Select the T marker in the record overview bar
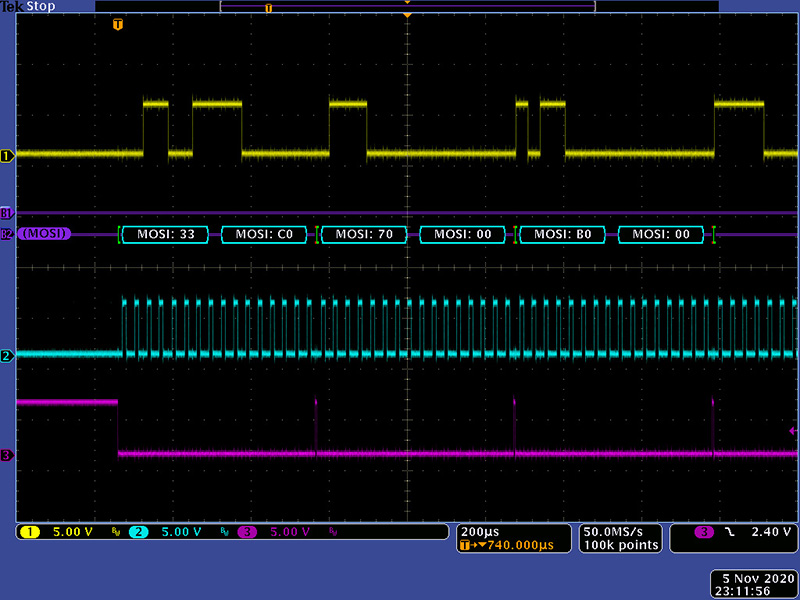 coord(268,8)
